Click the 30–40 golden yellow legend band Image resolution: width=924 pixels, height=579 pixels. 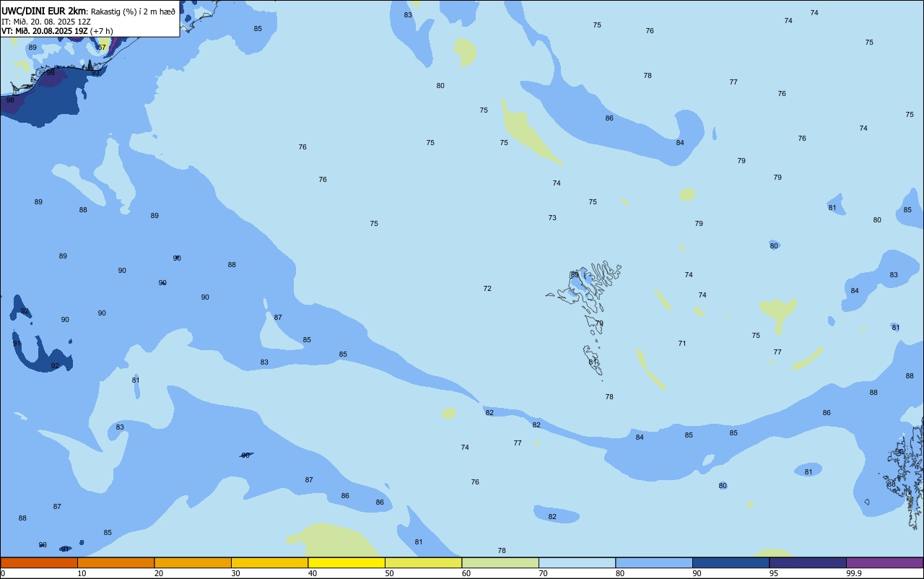269,562
